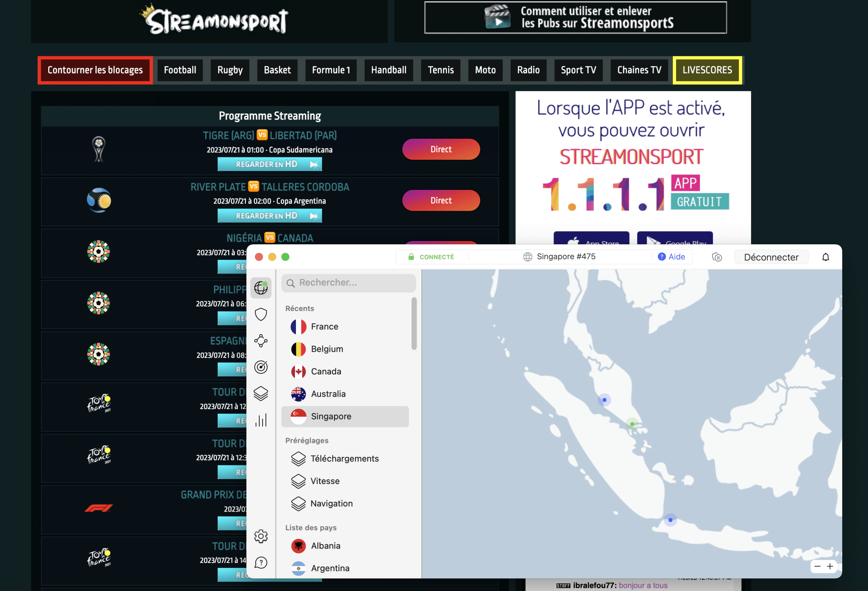This screenshot has width=868, height=591.
Task: Click the Copa Argentina ball icon
Action: (x=99, y=201)
